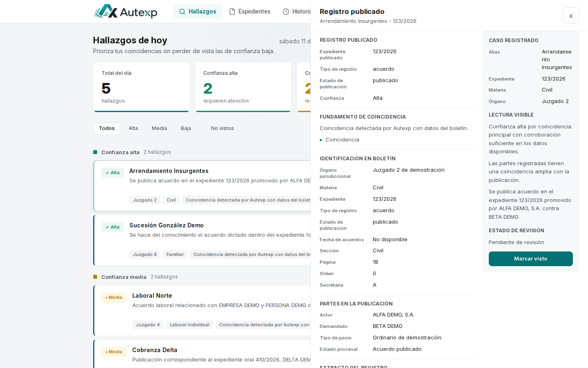Select the Alta filter
Image resolution: width=588 pixels, height=368 pixels.
[x=133, y=128]
